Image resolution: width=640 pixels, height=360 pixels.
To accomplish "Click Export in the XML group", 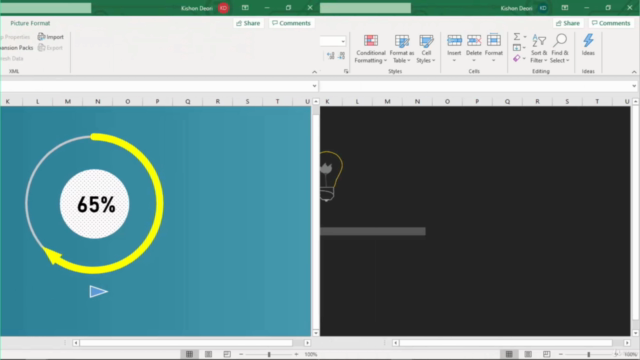I will click(50, 48).
